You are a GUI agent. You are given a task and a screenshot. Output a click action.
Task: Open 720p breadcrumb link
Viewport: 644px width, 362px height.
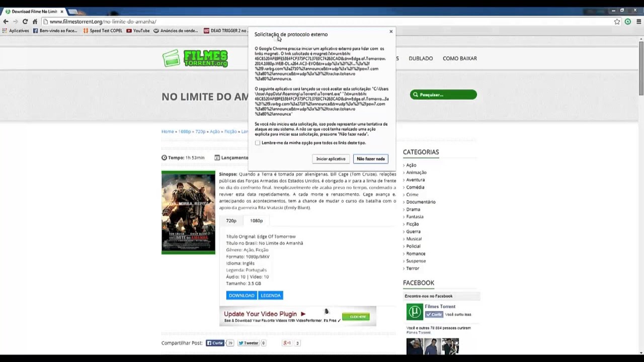200,132
